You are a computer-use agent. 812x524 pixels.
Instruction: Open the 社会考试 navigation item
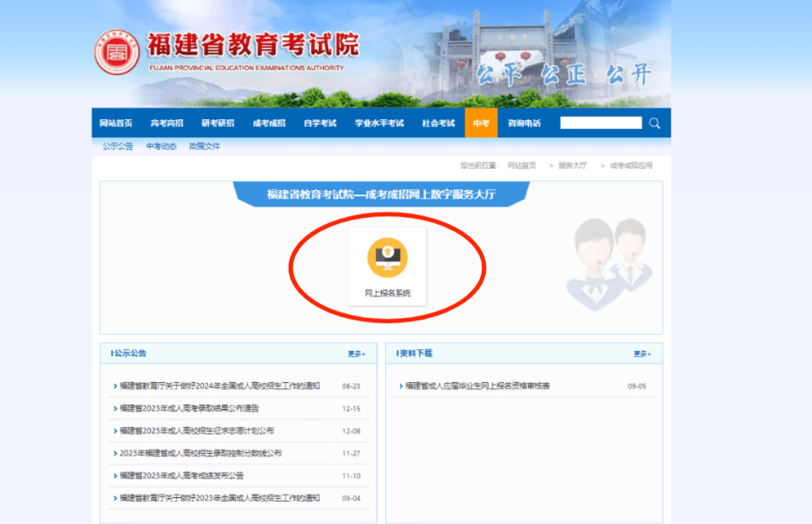pyautogui.click(x=438, y=124)
